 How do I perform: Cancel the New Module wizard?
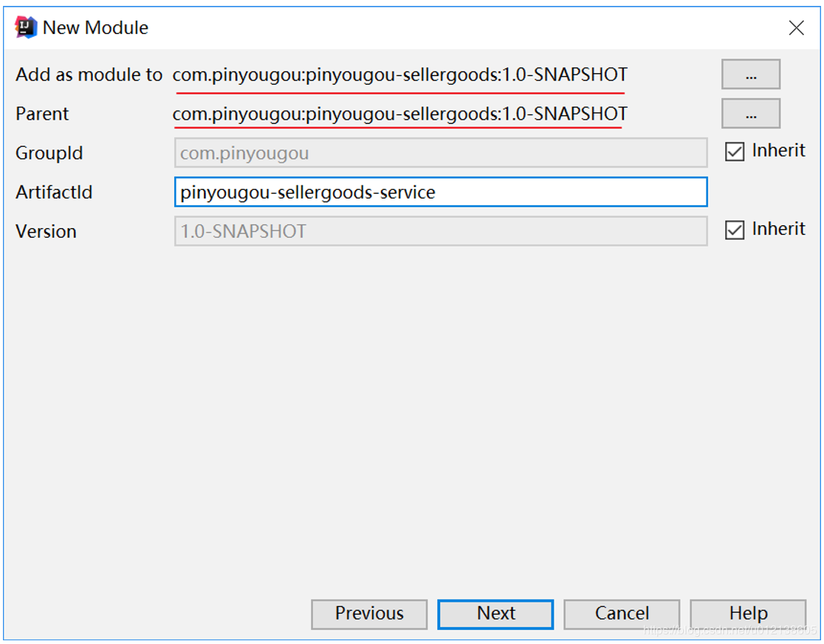pyautogui.click(x=622, y=614)
